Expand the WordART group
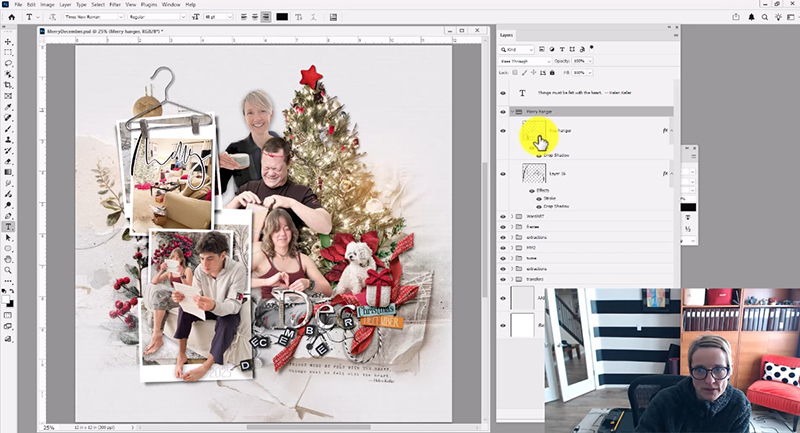This screenshot has height=433, width=800. click(x=512, y=216)
